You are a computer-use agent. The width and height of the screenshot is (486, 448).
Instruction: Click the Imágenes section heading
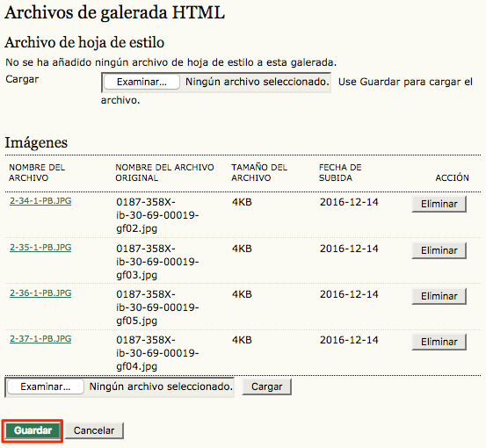pos(36,142)
